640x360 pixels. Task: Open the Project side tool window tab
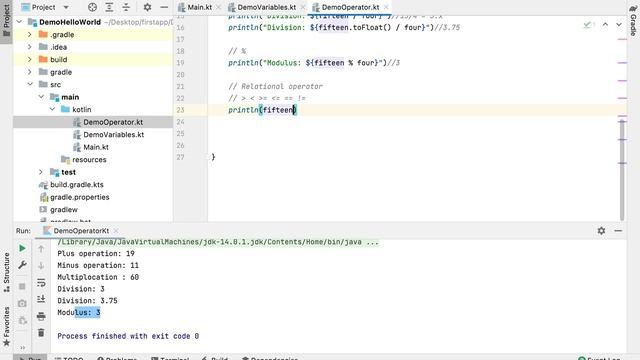click(x=6, y=20)
